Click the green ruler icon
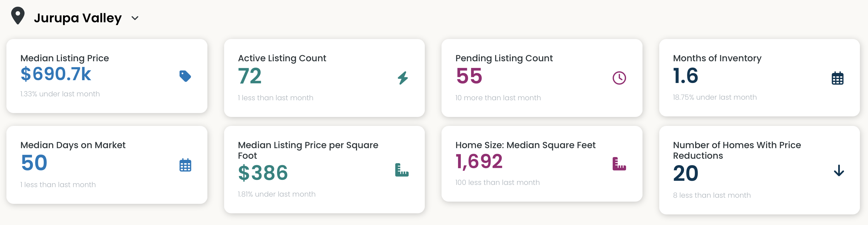The height and width of the screenshot is (225, 868). 402,170
